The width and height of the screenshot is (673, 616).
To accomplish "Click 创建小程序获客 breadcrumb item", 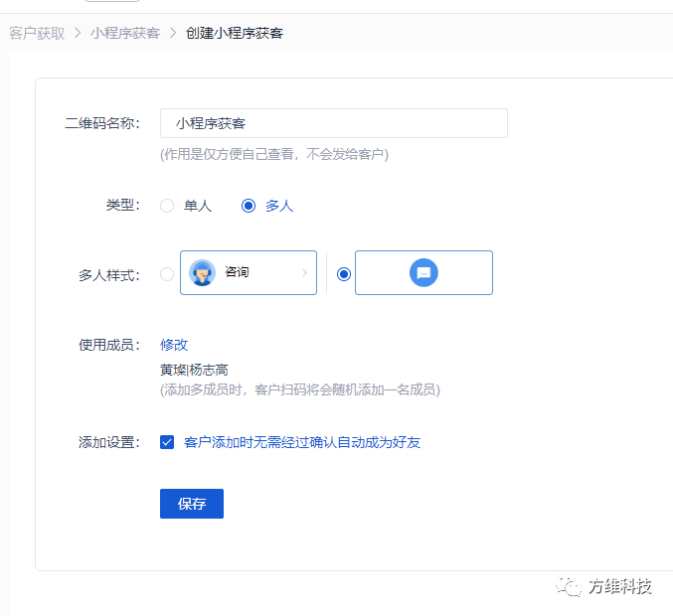I will [x=234, y=33].
